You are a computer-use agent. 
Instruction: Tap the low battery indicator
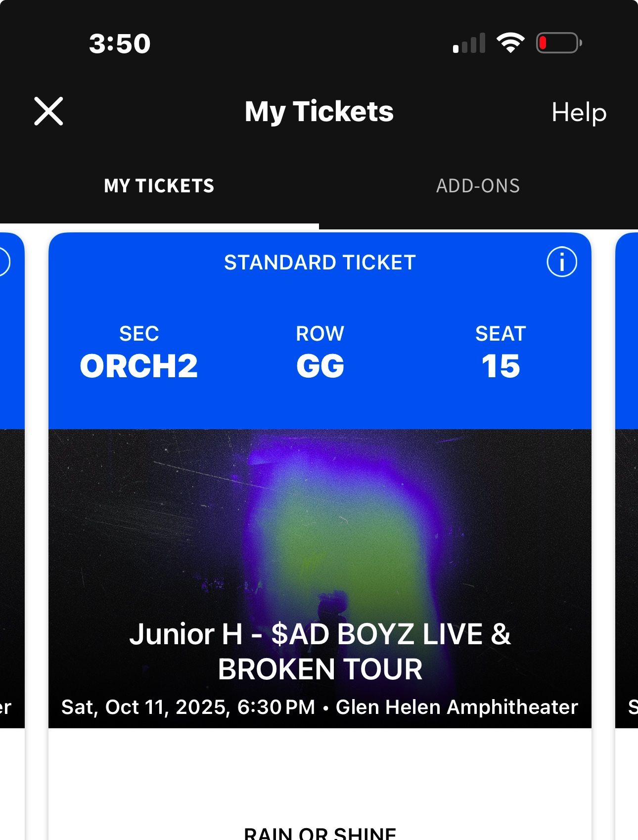(x=559, y=43)
